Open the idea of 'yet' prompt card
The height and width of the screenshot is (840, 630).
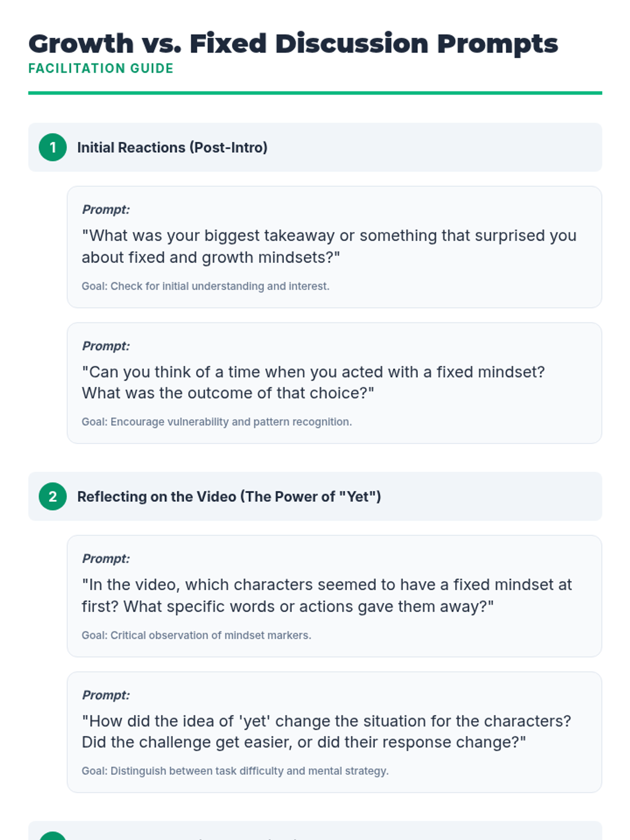[334, 732]
